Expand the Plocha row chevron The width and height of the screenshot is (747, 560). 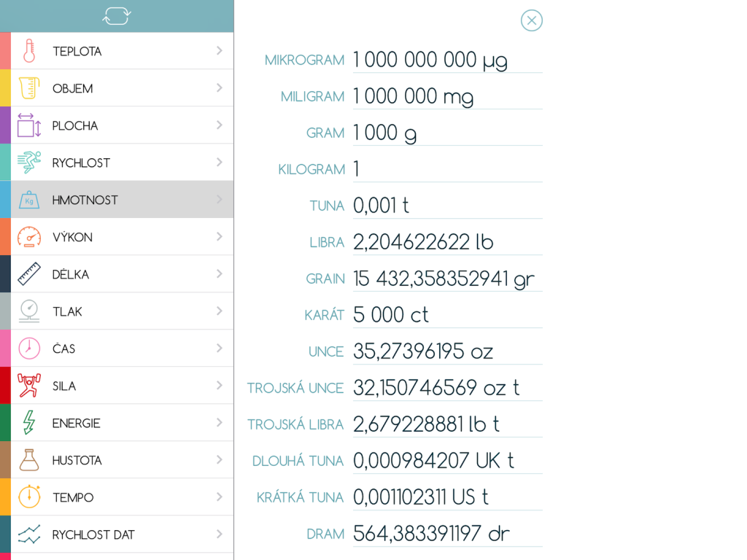pyautogui.click(x=219, y=125)
